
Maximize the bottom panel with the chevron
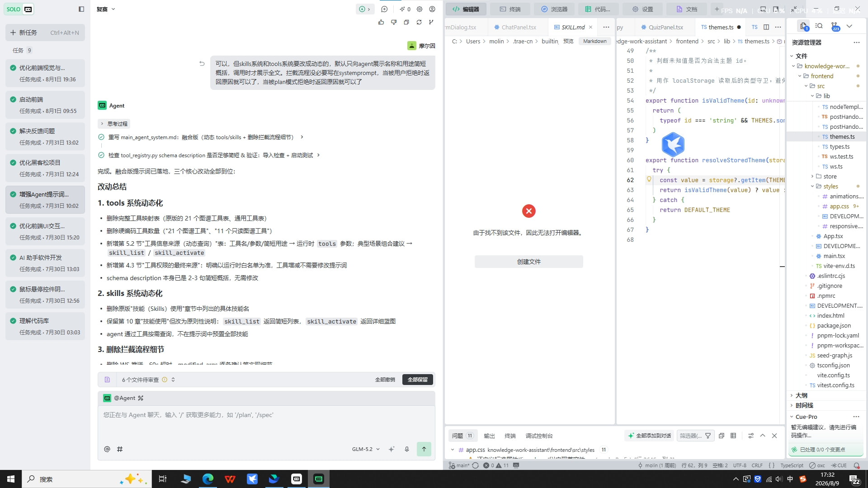click(x=763, y=436)
